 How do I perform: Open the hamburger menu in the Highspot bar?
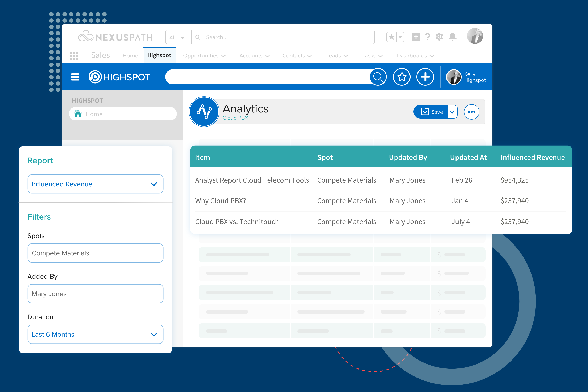coord(75,77)
